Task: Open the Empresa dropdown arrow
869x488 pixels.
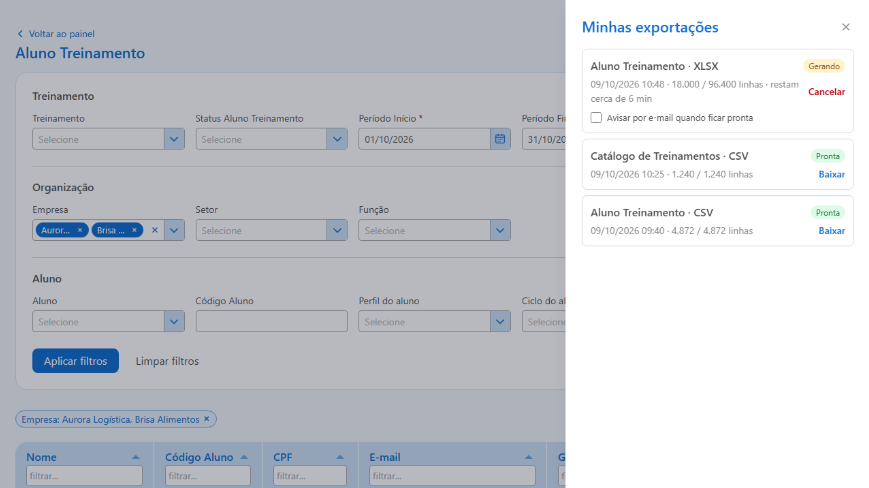Action: tap(174, 230)
